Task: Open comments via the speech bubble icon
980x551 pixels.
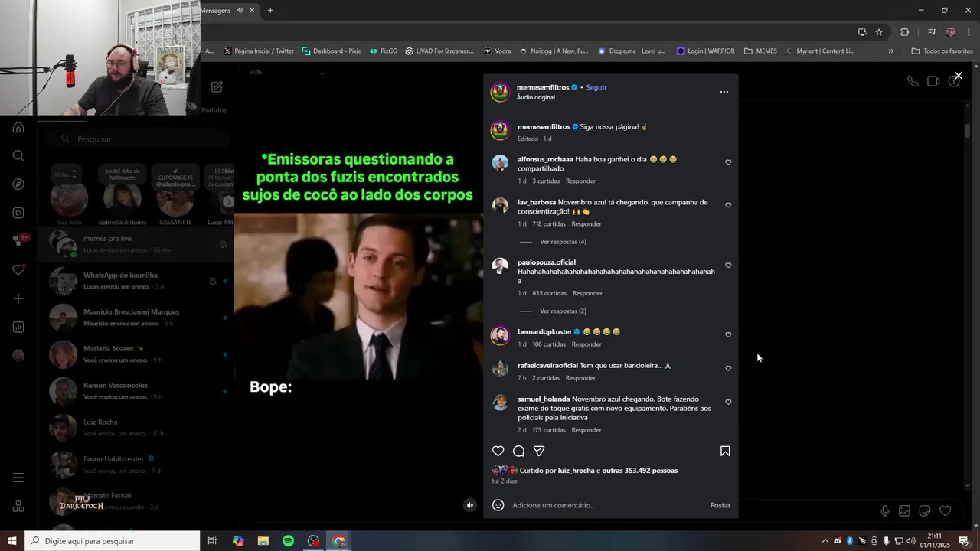Action: pos(518,452)
